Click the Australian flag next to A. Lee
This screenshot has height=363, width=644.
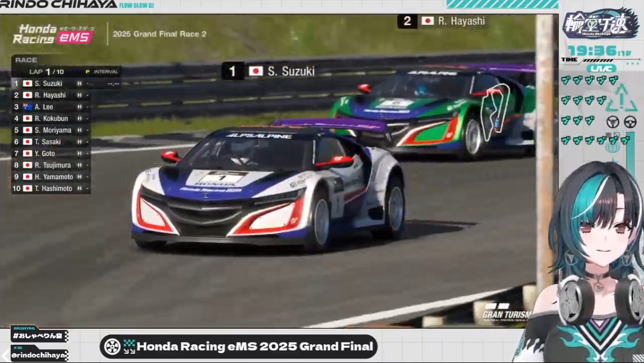(x=27, y=107)
